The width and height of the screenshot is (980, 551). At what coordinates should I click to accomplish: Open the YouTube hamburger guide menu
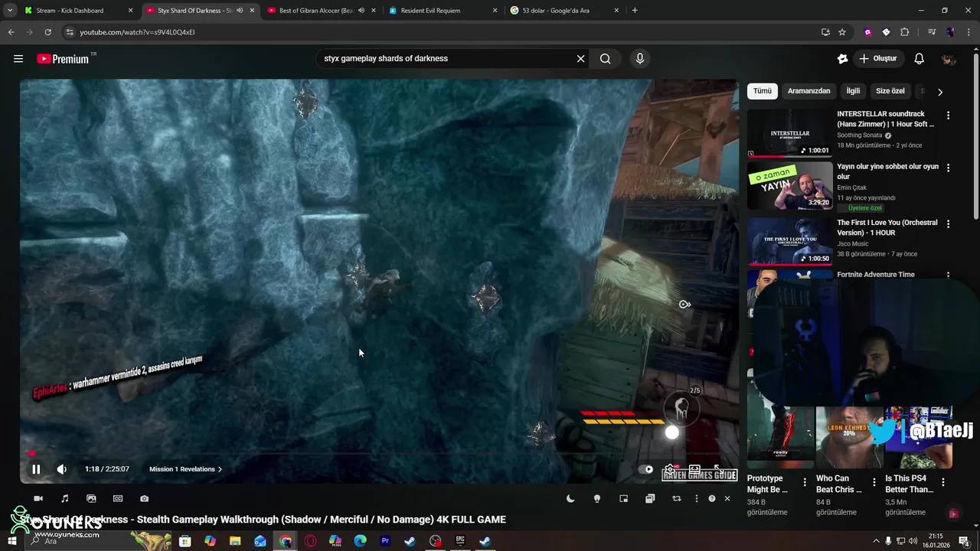pos(18,59)
